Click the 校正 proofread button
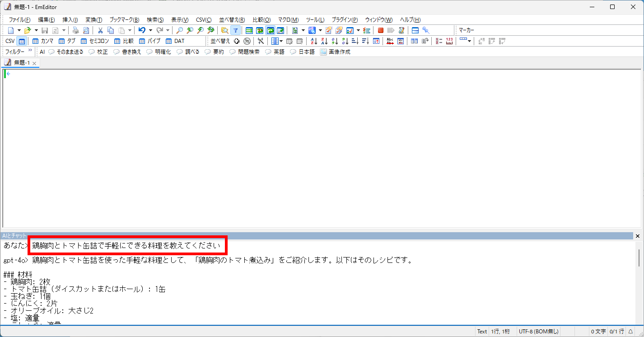Image resolution: width=644 pixels, height=337 pixels. [98, 52]
